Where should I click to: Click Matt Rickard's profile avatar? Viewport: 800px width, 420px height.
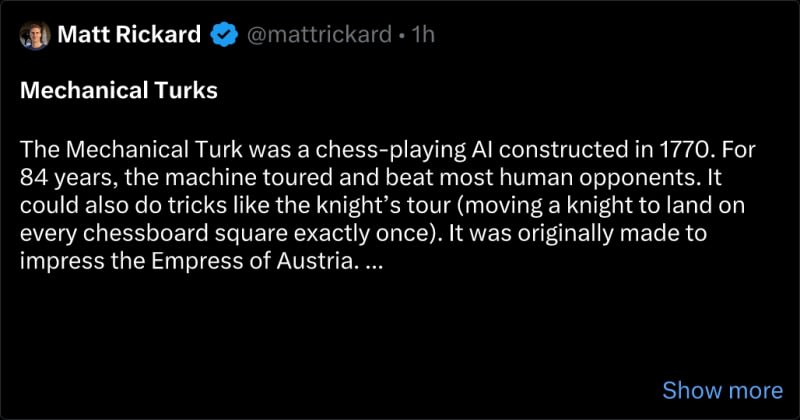(x=34, y=36)
